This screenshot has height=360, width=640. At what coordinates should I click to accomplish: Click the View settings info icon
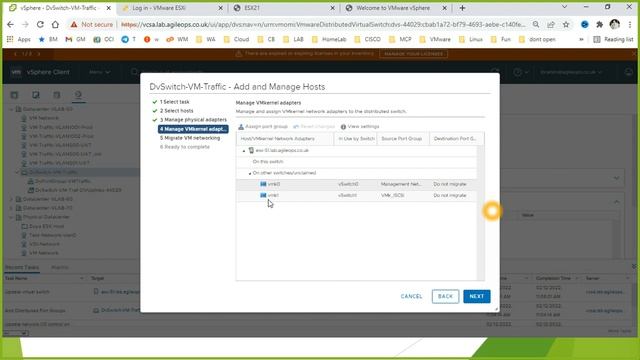tap(343, 127)
